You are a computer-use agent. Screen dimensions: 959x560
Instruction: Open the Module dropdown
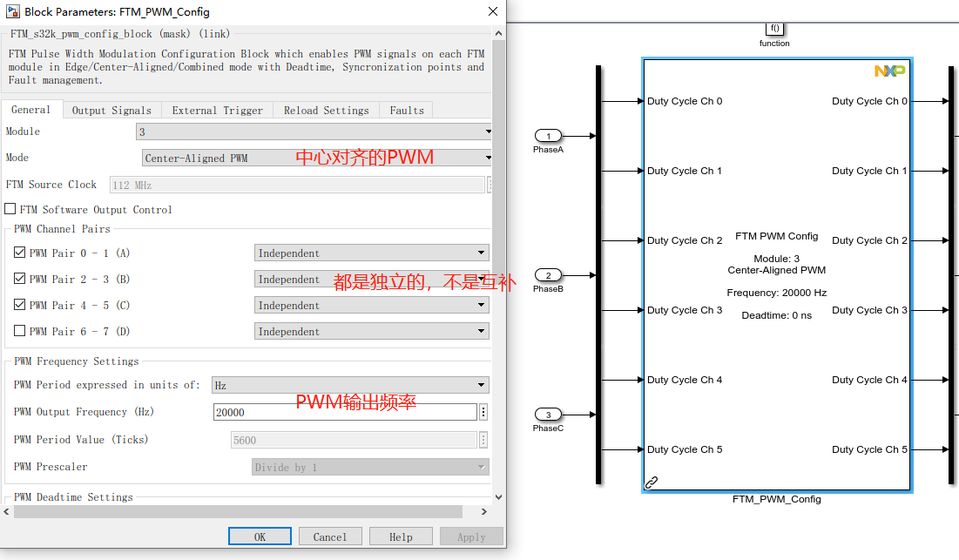[x=490, y=131]
